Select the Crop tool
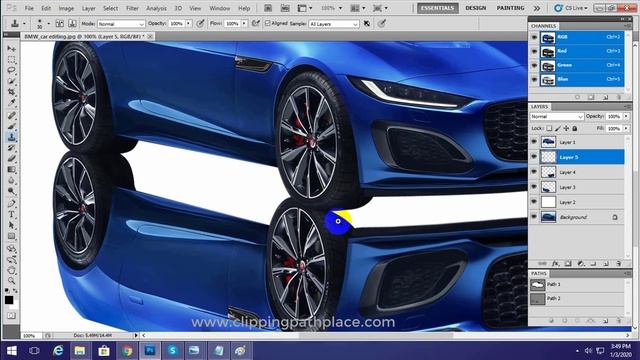 (11, 92)
